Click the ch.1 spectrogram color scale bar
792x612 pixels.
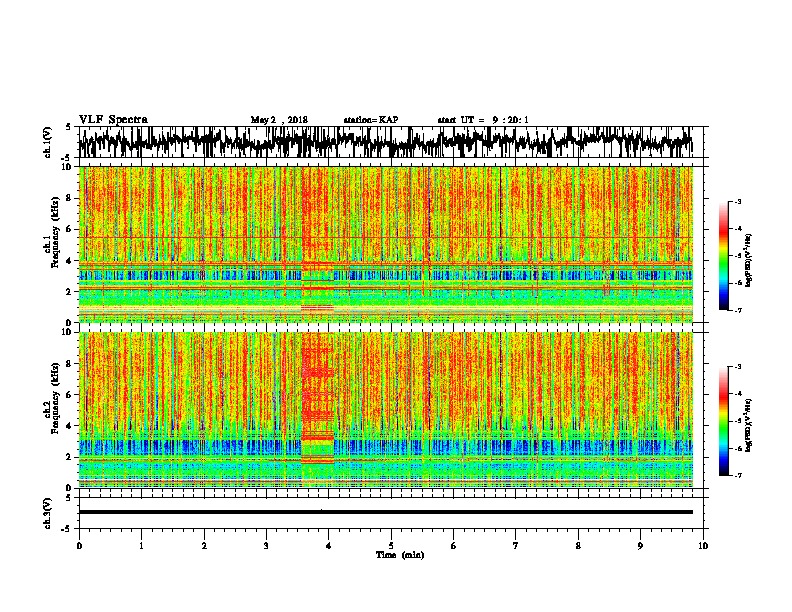point(723,256)
